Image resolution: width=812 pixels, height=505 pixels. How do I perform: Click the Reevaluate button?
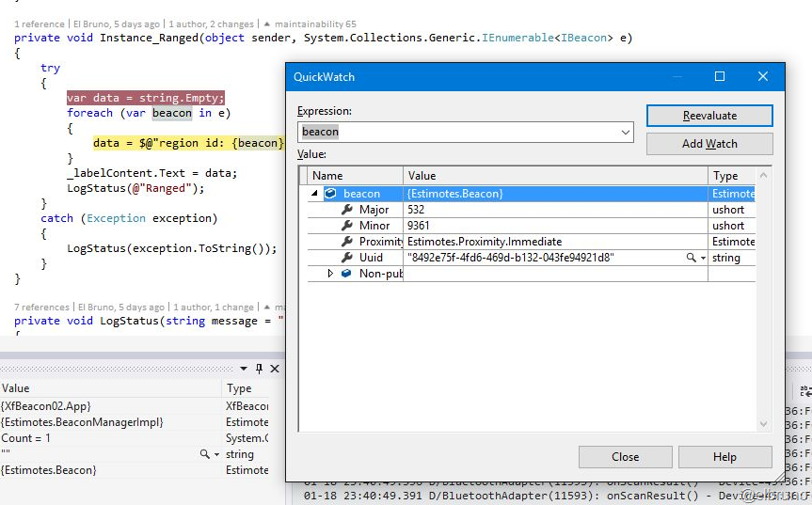point(709,116)
